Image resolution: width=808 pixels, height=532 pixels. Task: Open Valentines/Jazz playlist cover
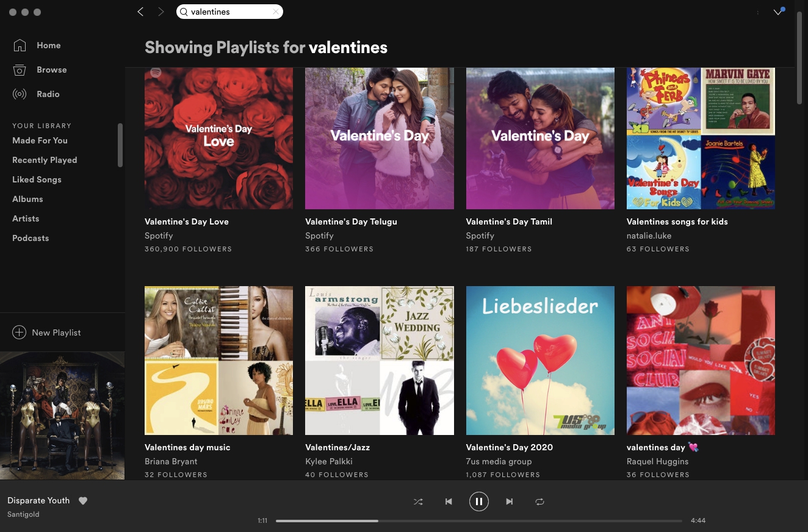coord(380,361)
